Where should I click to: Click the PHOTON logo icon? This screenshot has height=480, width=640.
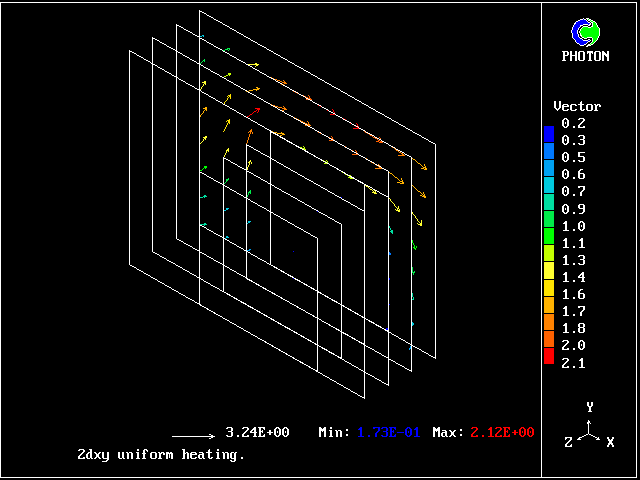[x=590, y=33]
